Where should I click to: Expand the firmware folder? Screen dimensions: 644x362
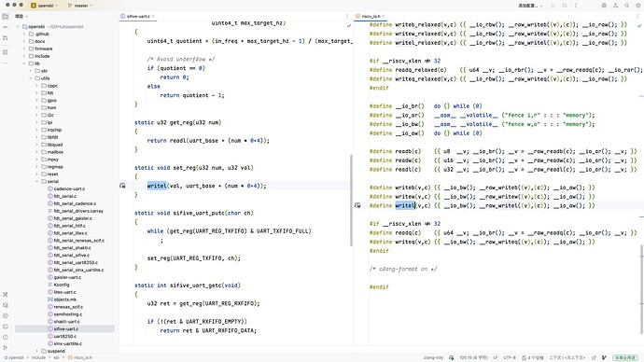(x=24, y=49)
